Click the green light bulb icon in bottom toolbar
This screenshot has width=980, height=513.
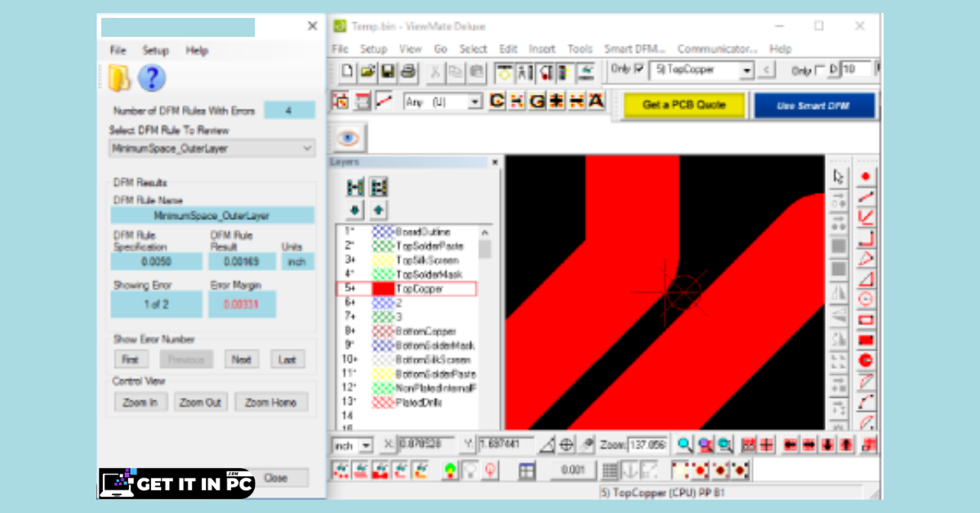[449, 471]
